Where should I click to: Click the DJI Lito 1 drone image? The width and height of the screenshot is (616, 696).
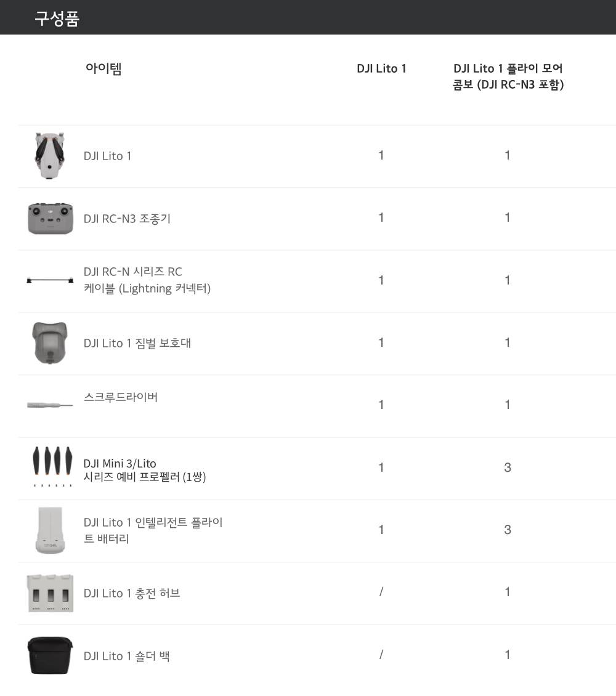pos(49,156)
